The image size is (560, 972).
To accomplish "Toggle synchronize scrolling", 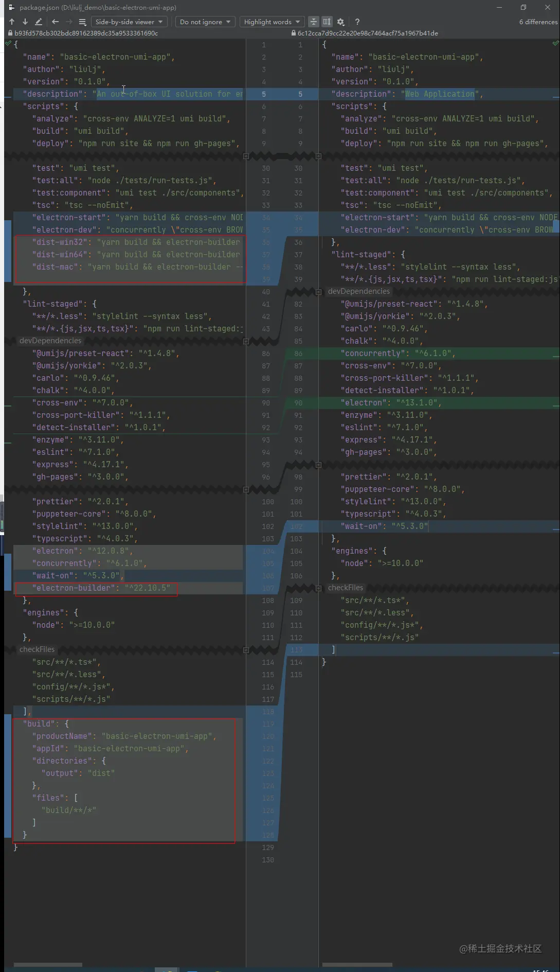I will click(x=327, y=22).
